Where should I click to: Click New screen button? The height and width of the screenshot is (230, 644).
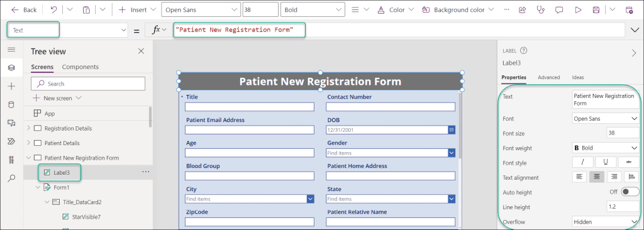coord(57,98)
